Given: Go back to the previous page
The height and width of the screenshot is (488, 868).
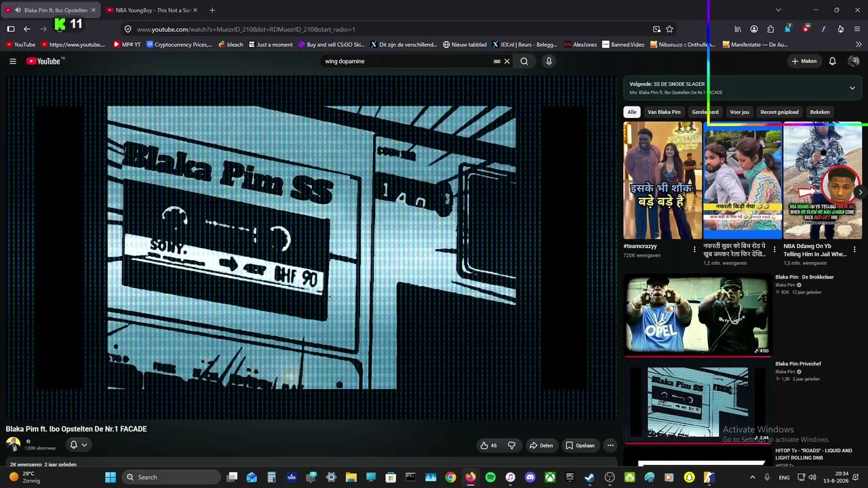Looking at the screenshot, I should [x=27, y=29].
